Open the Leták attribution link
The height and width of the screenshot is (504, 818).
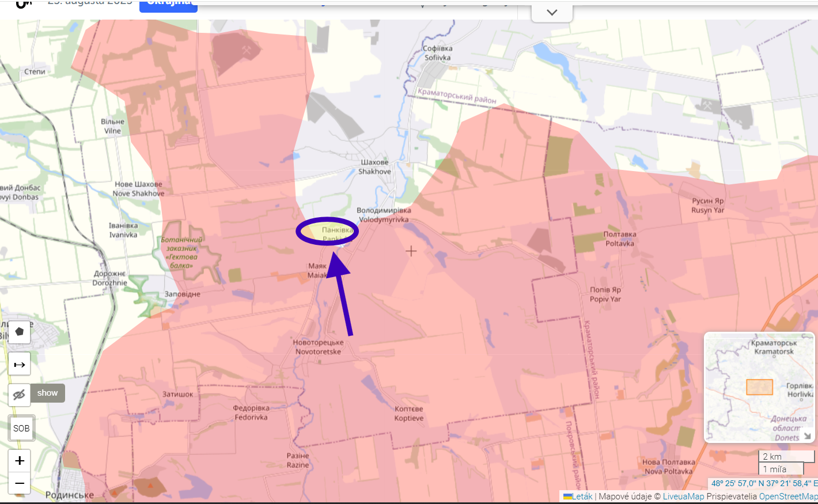point(578,496)
